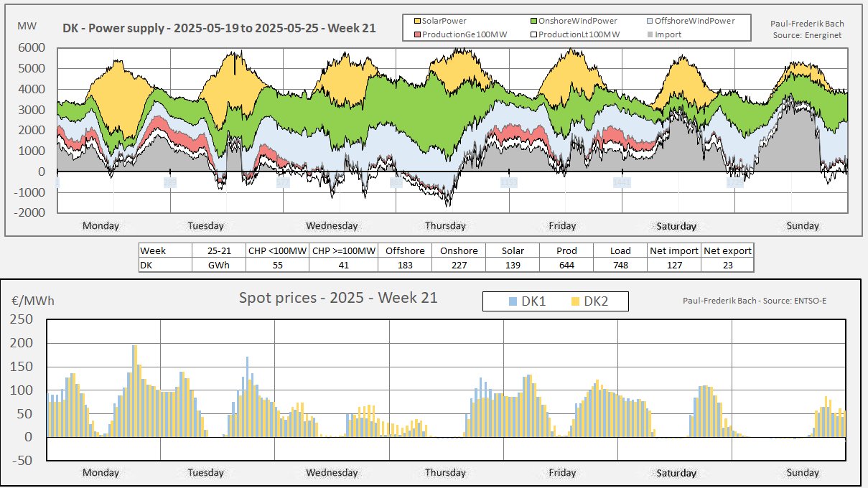868x488 pixels.
Task: Click the Source: Energinet credit text
Action: 807,35
